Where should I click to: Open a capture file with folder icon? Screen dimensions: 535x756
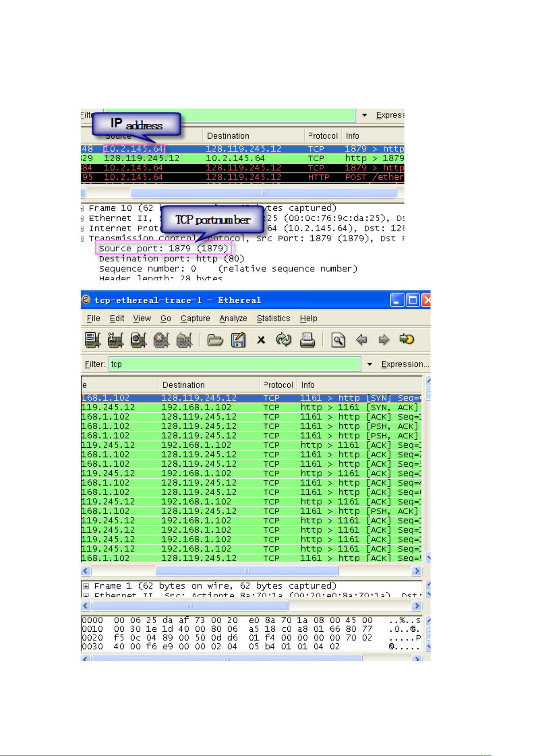point(215,340)
